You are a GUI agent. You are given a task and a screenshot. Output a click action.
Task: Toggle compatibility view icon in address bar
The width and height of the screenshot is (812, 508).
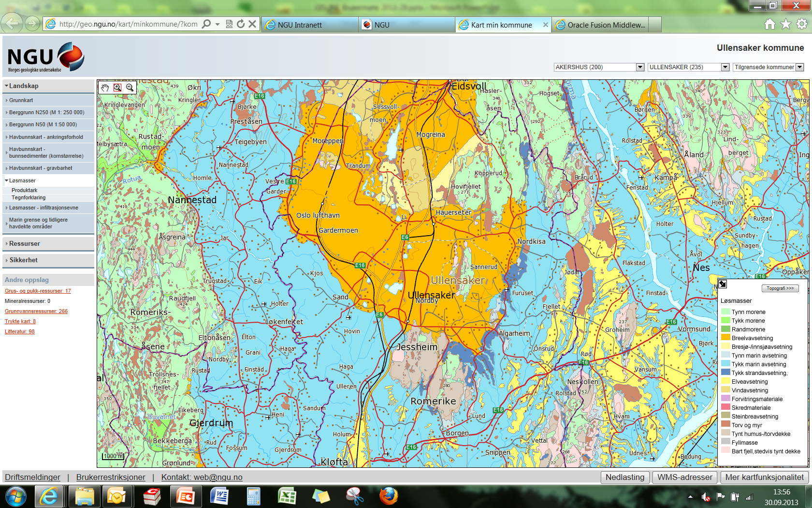point(229,24)
